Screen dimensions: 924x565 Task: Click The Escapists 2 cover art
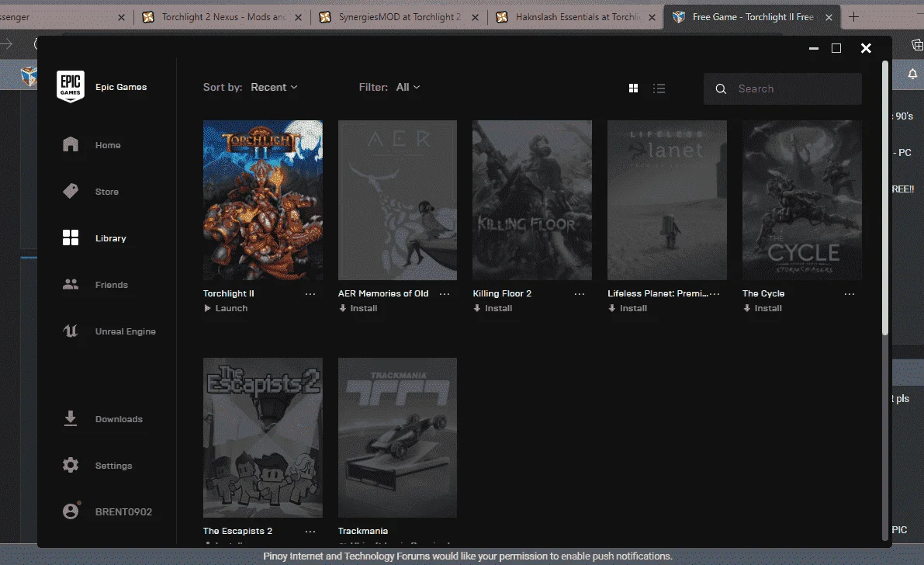click(263, 438)
